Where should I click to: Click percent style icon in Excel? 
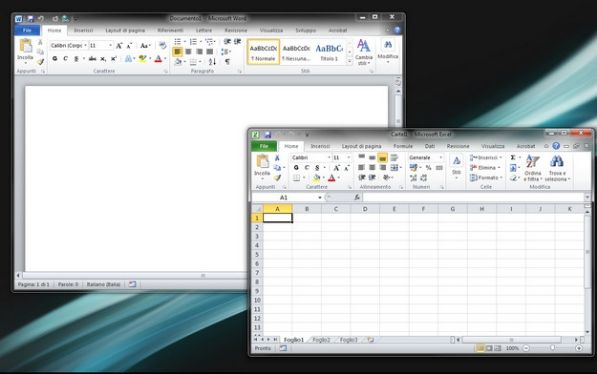tap(428, 168)
